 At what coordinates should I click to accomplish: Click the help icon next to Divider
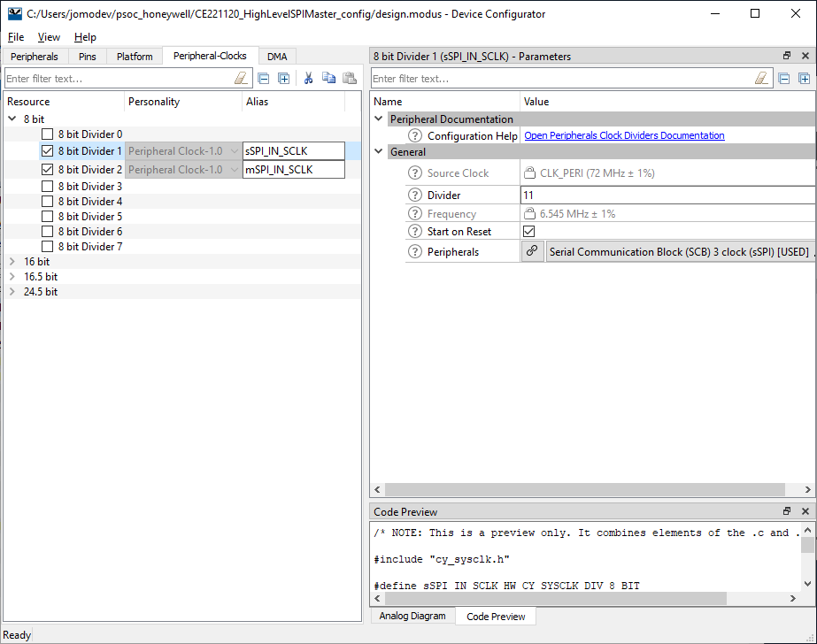[414, 195]
